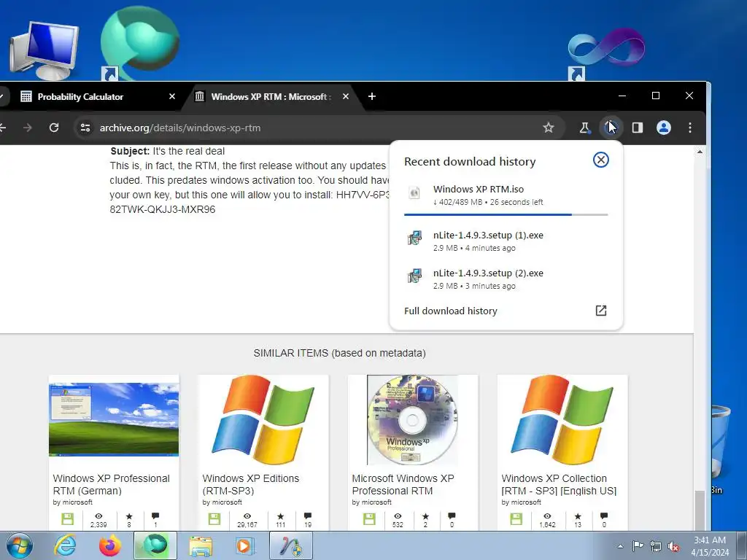Open Full download history link icon
Viewport: 747px width, 560px height.
601,311
